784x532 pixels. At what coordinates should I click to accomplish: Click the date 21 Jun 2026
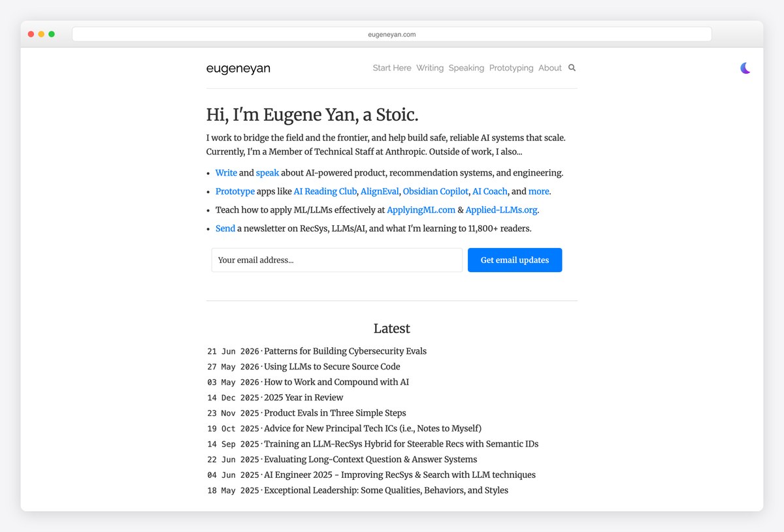[x=233, y=351]
